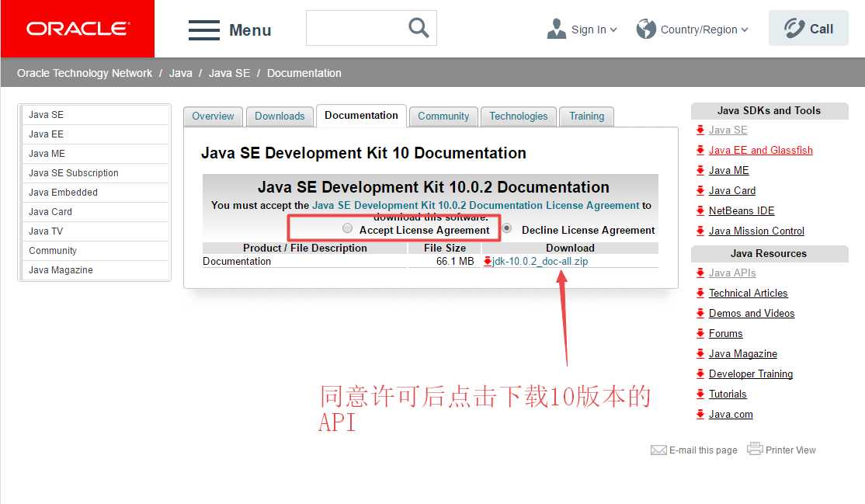
Task: Click the red arrow icon next to Java EE and Glassfish
Action: pos(700,150)
